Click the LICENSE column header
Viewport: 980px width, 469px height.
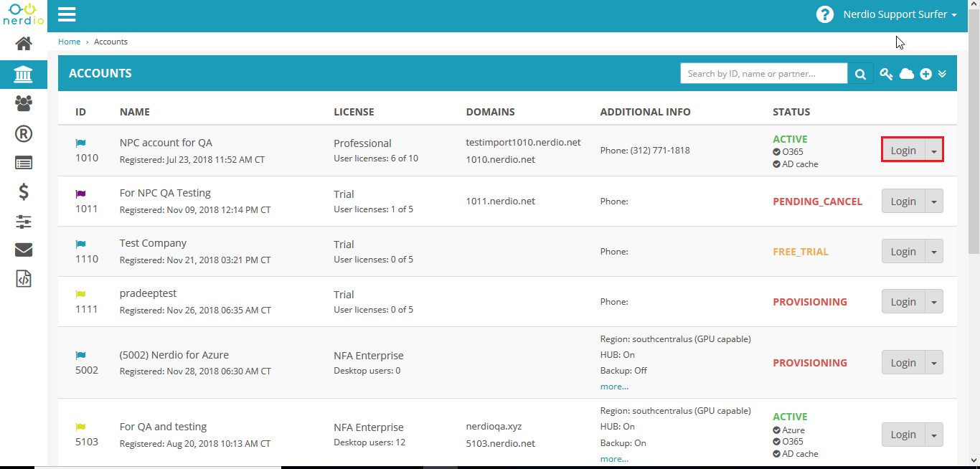354,112
